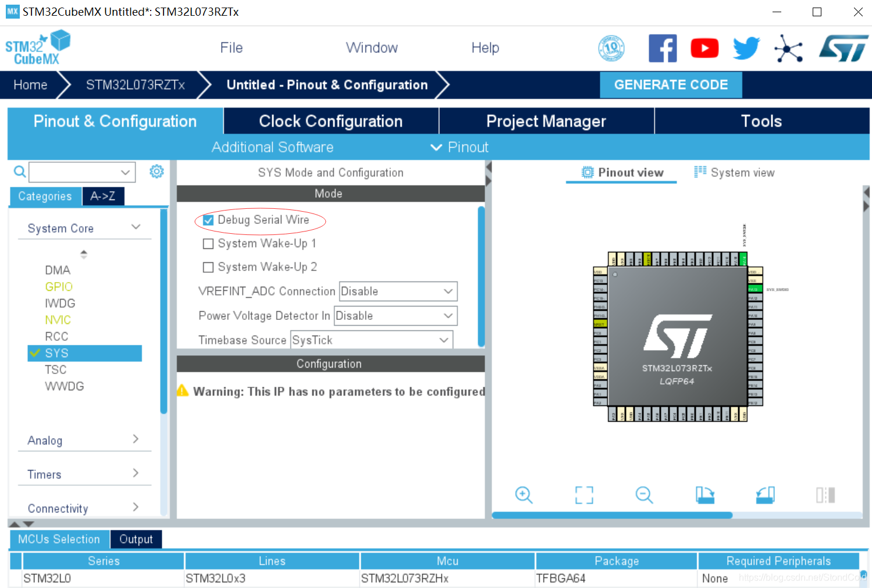Screen dimensions: 872x588
Task: Click the GENERATE CODE button
Action: 671,85
